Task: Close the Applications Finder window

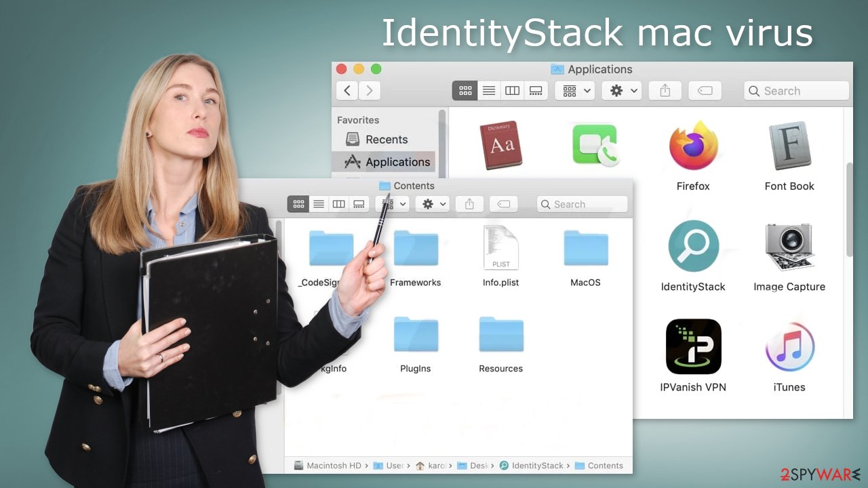Action: tap(342, 69)
